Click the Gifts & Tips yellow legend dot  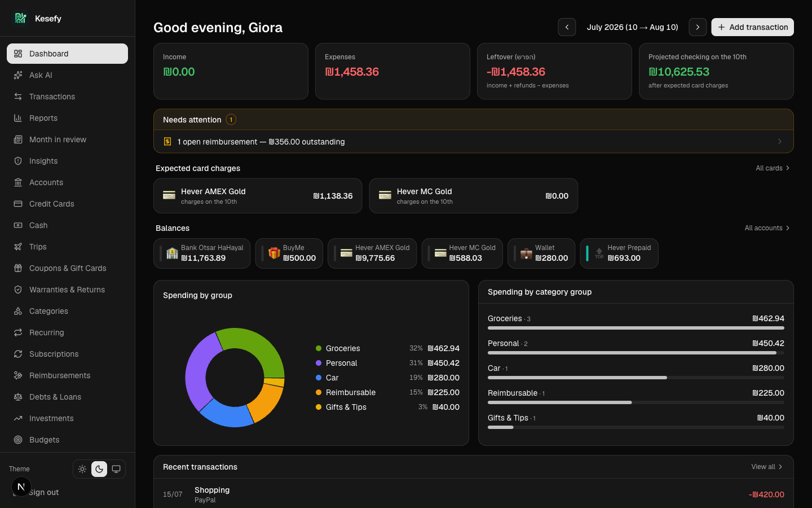click(319, 407)
